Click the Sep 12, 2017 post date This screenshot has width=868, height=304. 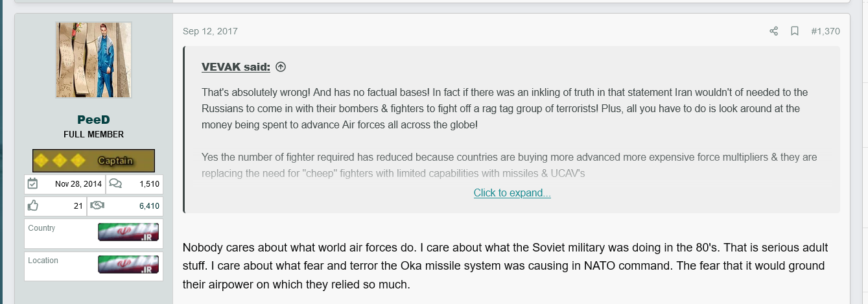click(210, 31)
